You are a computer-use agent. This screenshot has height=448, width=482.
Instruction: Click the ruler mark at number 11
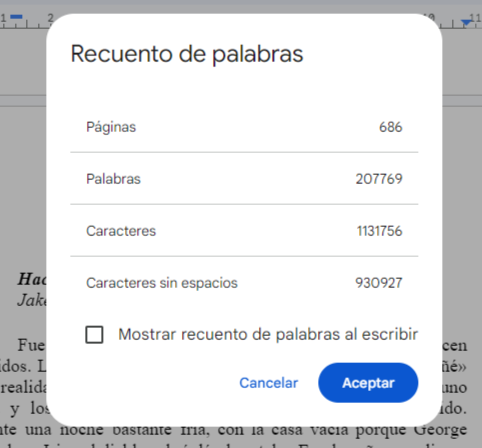coord(476,17)
